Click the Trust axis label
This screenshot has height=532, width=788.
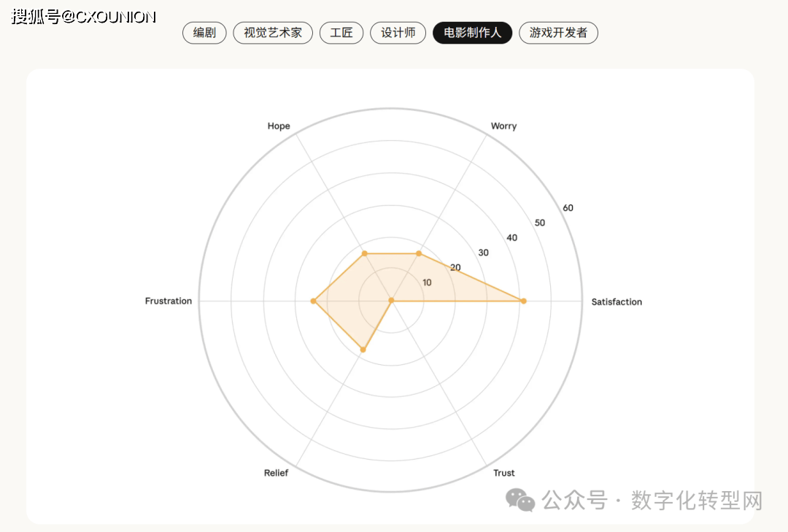[x=504, y=473]
